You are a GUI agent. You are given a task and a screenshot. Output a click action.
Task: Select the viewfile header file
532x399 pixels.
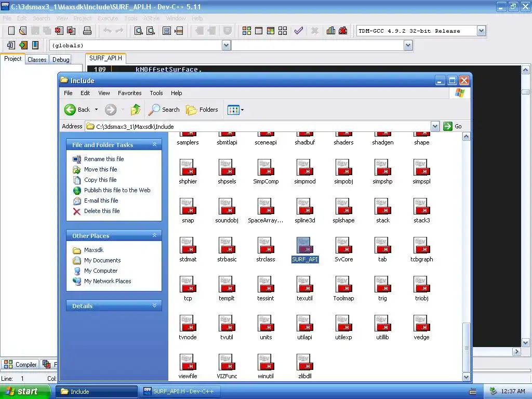188,366
